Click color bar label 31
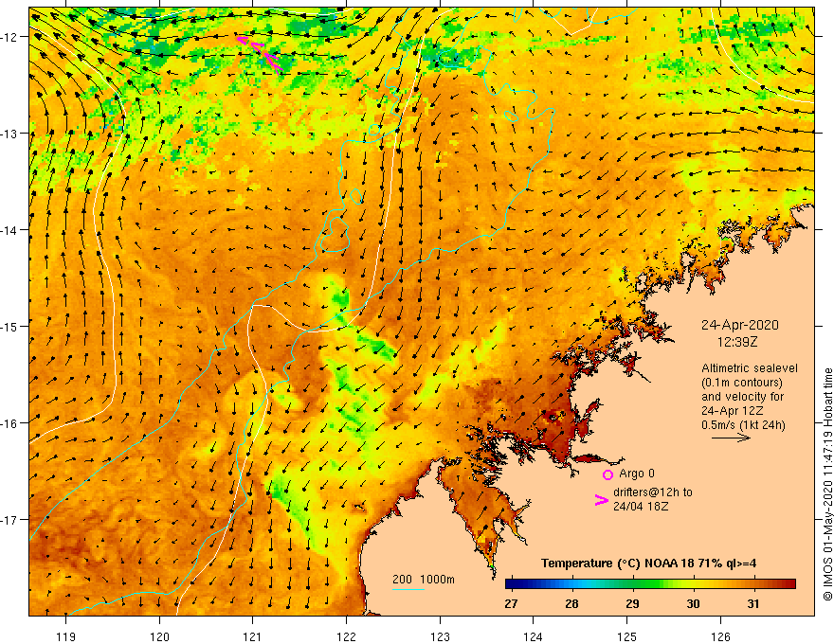Viewport: 834px width, 644px height. [x=753, y=603]
